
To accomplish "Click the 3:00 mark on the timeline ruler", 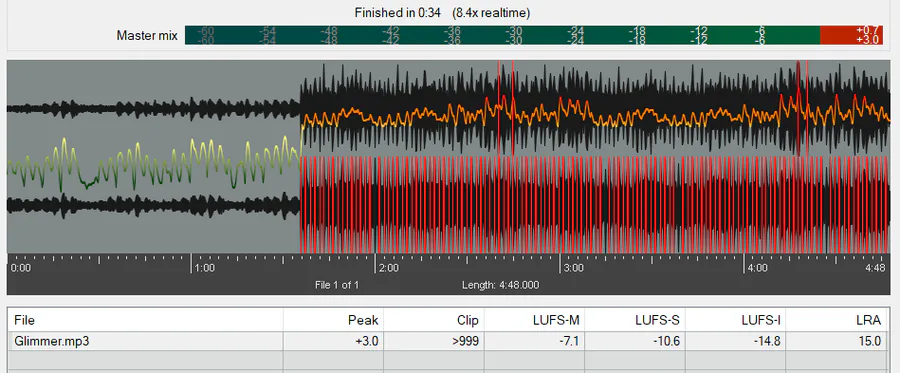I will [x=573, y=268].
